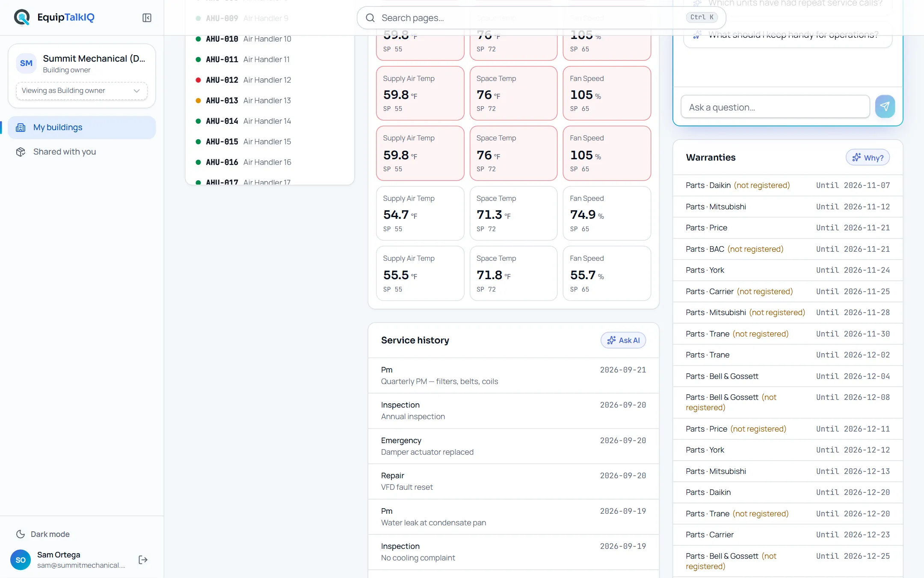
Task: Click Sam Ortega user name
Action: click(59, 555)
